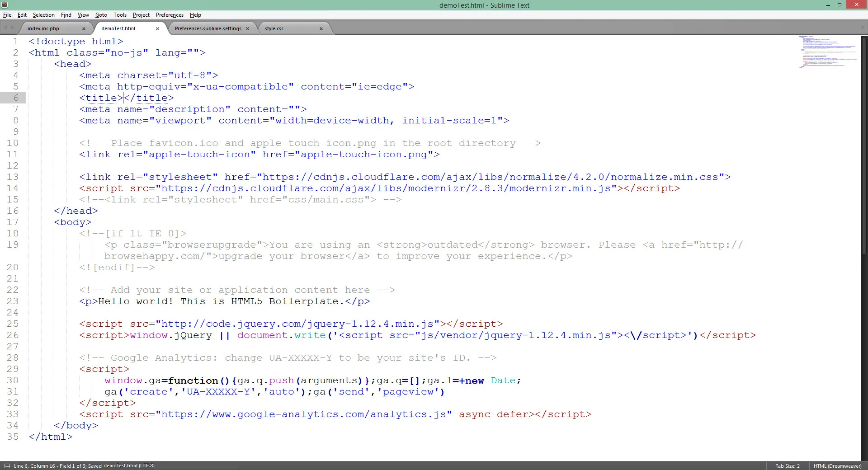This screenshot has width=868, height=470.
Task: Click the "<![endif]-->" line
Action: click(x=117, y=268)
